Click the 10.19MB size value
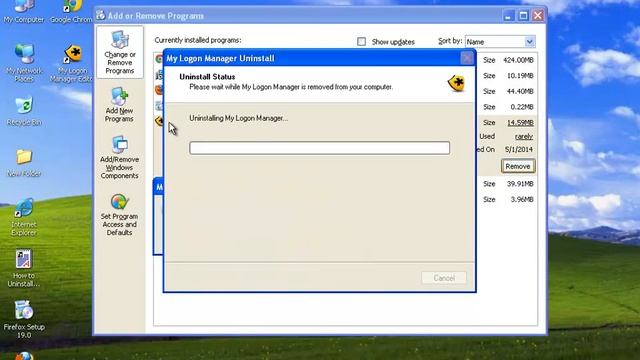The width and height of the screenshot is (640, 360). click(520, 76)
